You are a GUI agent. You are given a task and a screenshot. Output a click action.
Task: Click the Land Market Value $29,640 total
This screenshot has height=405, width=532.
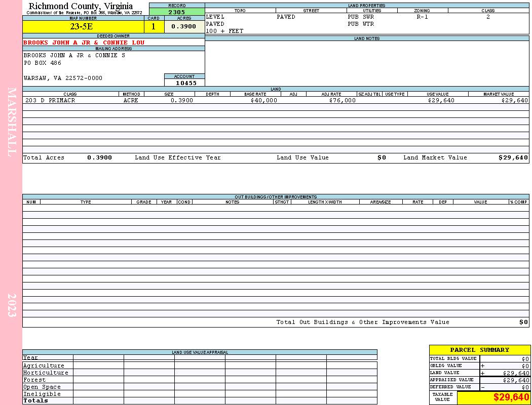tap(513, 157)
